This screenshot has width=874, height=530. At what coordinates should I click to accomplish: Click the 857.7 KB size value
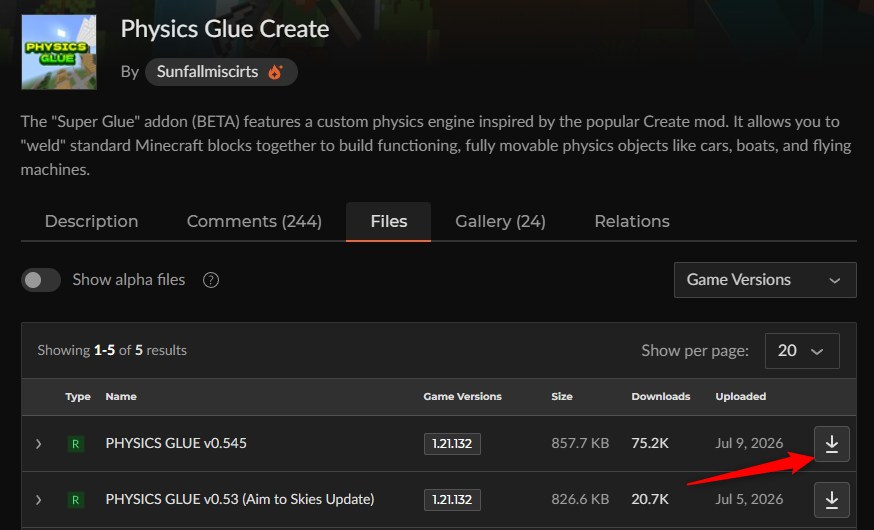580,443
